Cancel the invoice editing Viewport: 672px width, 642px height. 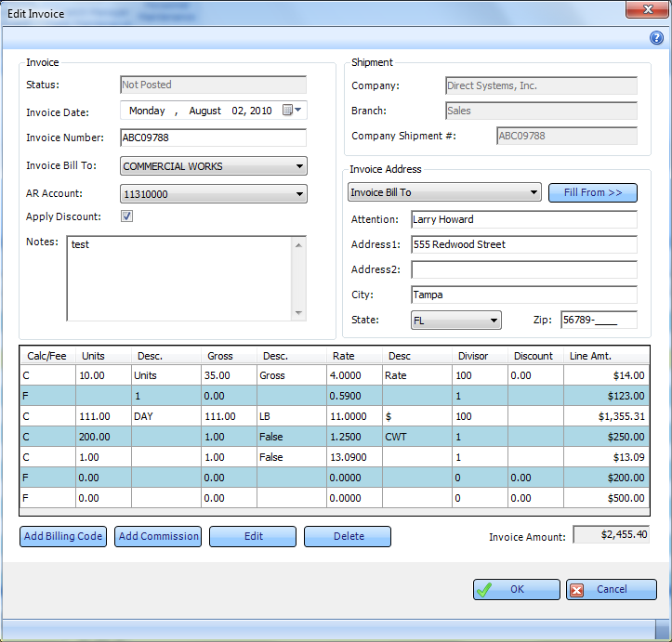point(611,589)
